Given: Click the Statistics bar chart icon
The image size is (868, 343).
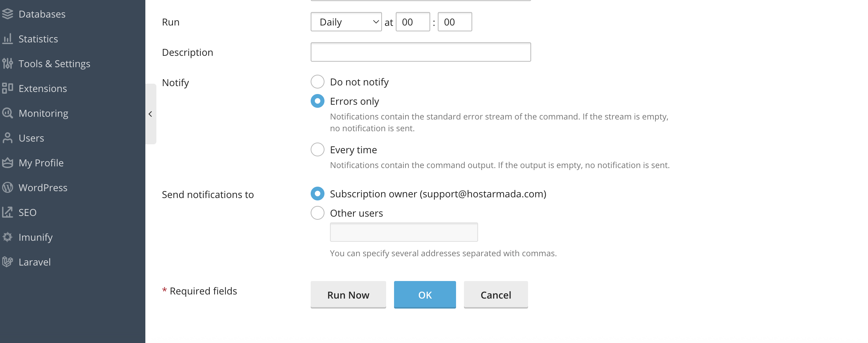Looking at the screenshot, I should [x=7, y=39].
